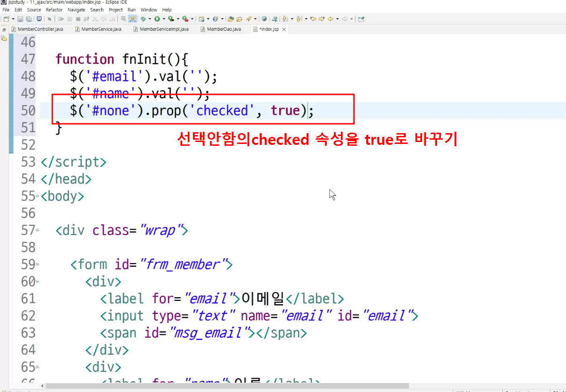The width and height of the screenshot is (566, 392).
Task: Click the Skip All Breakpoints icon
Action: tap(50, 19)
